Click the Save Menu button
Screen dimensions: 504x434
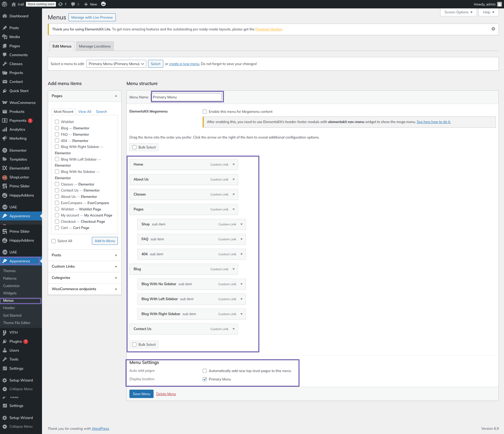(x=141, y=394)
